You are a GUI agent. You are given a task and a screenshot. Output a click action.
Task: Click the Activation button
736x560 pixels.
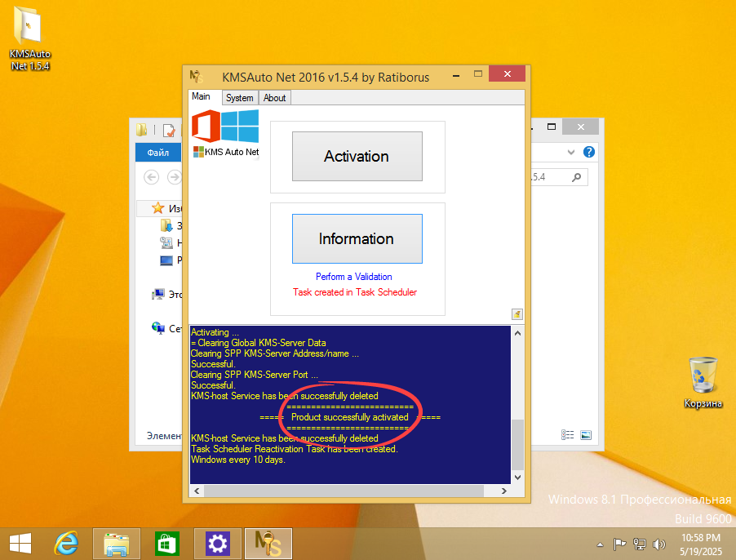pos(357,156)
